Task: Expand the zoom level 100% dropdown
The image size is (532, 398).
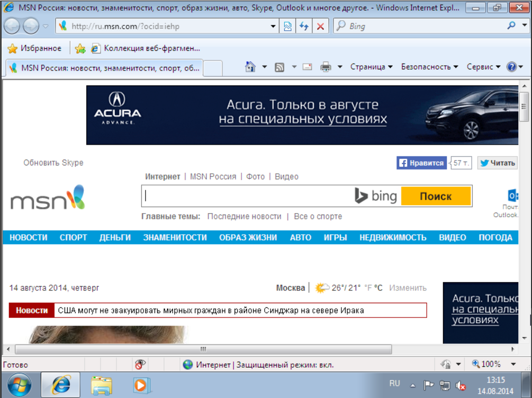Action: [x=513, y=365]
